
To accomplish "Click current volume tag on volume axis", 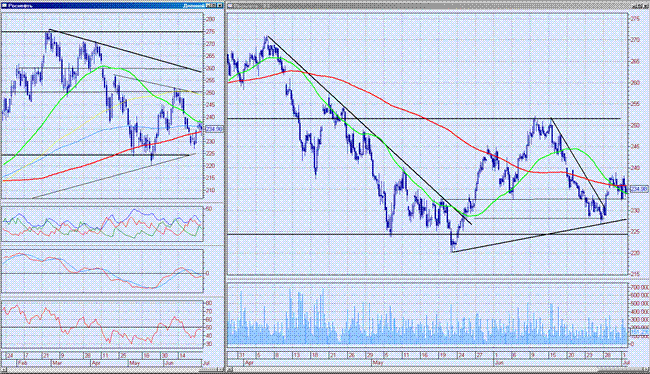I will coord(639,332).
